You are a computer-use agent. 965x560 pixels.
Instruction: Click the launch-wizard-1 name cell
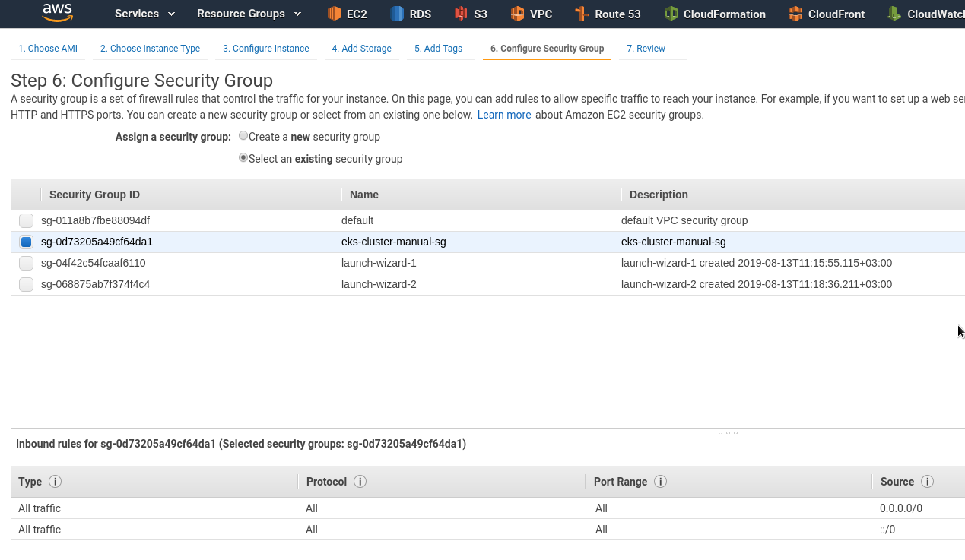[379, 263]
